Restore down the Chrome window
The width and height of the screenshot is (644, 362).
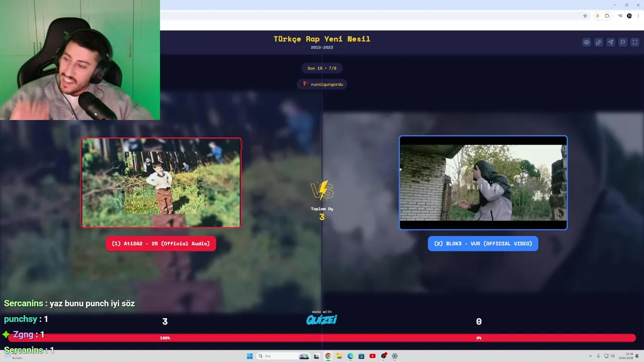pyautogui.click(x=626, y=5)
